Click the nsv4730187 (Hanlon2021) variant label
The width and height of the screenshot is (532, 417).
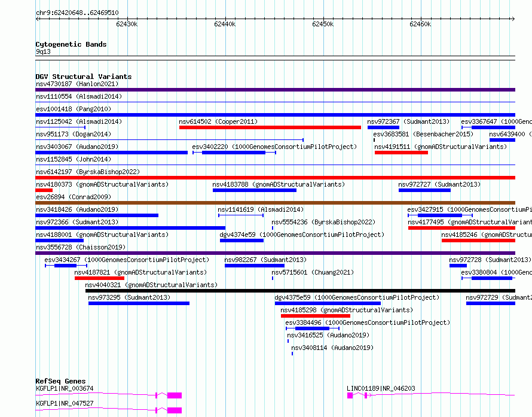tap(77, 84)
